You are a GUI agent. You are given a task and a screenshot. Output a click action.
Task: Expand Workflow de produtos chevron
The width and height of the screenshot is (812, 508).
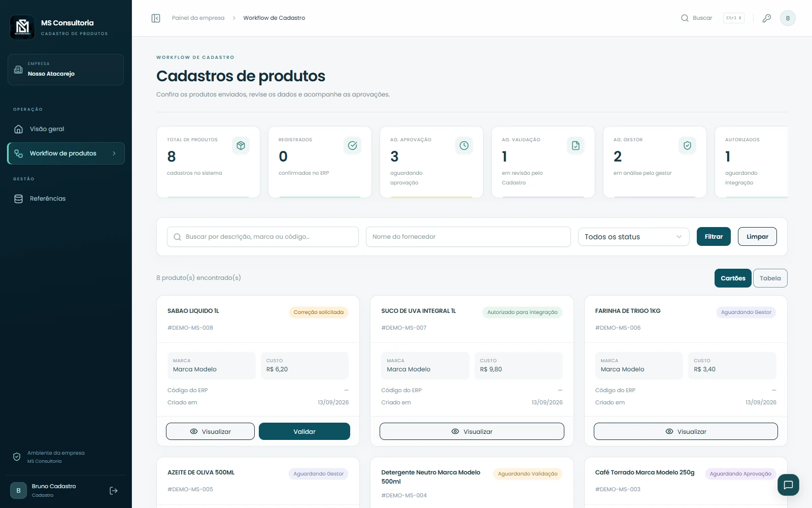(114, 153)
